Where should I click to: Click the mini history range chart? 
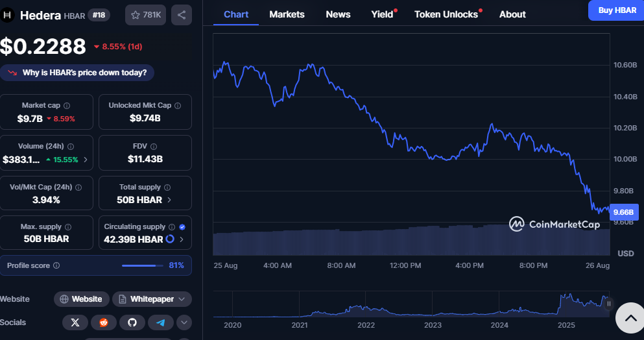pyautogui.click(x=411, y=304)
